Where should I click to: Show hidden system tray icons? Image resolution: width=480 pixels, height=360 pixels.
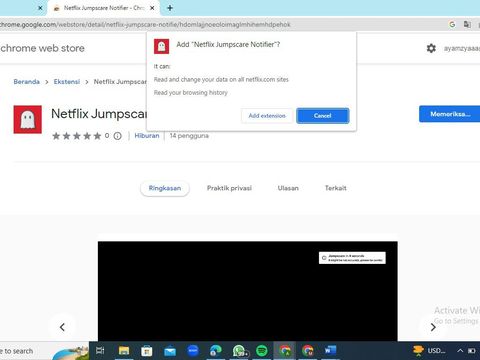pyautogui.click(x=460, y=351)
